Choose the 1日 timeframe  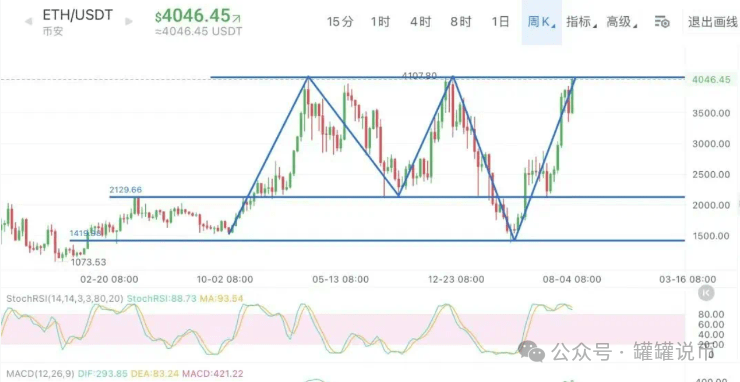point(500,22)
